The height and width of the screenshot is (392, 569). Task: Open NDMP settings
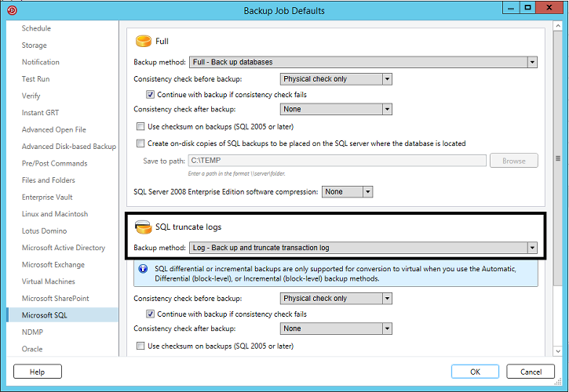pos(32,332)
